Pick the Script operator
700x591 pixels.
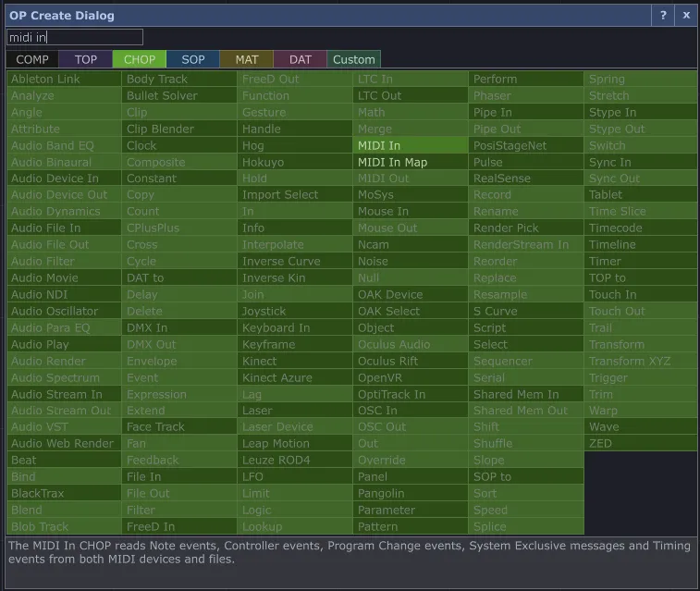[526, 328]
